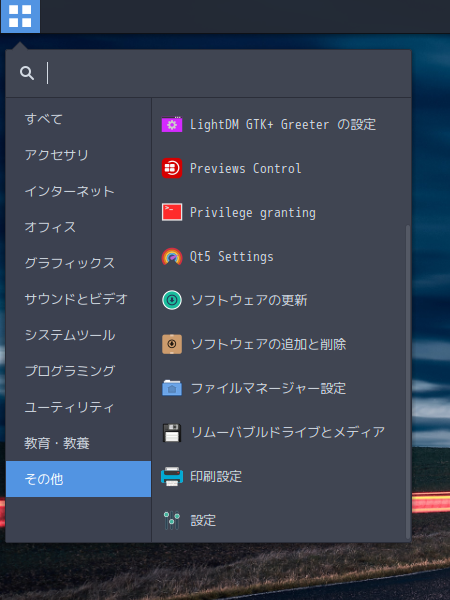This screenshot has height=600, width=450.
Task: Open the LightDM GTK+ Greeter settings icon
Action: [172, 124]
